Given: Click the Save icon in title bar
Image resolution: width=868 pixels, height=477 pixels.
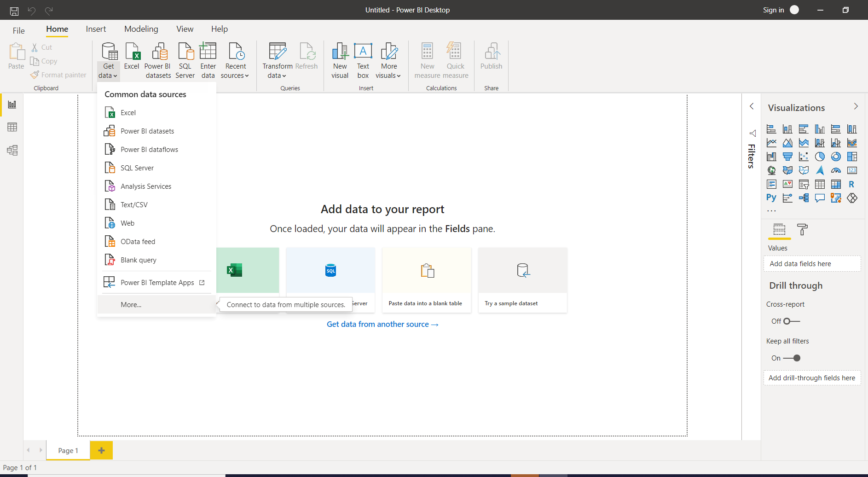Looking at the screenshot, I should pyautogui.click(x=14, y=10).
